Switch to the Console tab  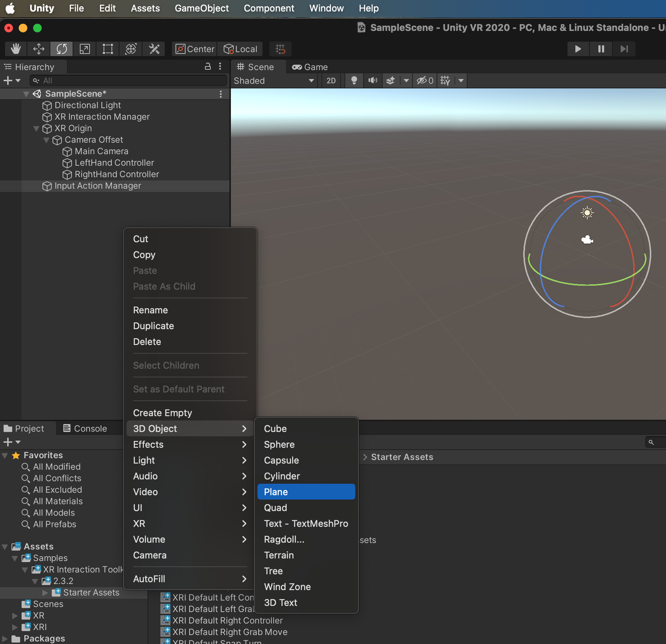click(x=85, y=428)
